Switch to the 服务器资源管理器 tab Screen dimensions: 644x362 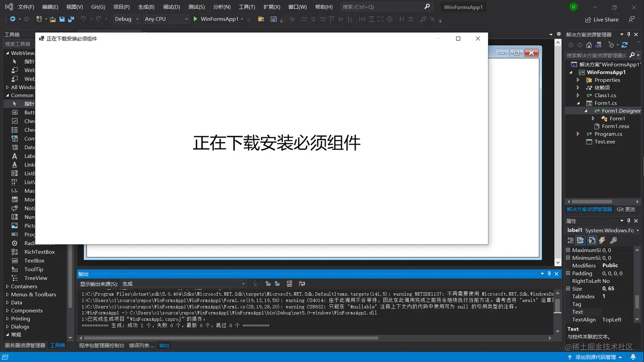(x=25, y=345)
